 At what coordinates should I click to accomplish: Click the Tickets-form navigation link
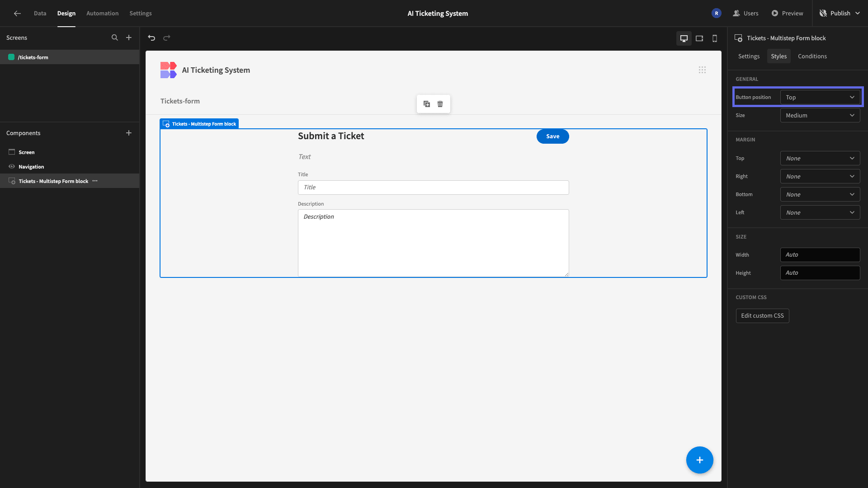click(180, 101)
